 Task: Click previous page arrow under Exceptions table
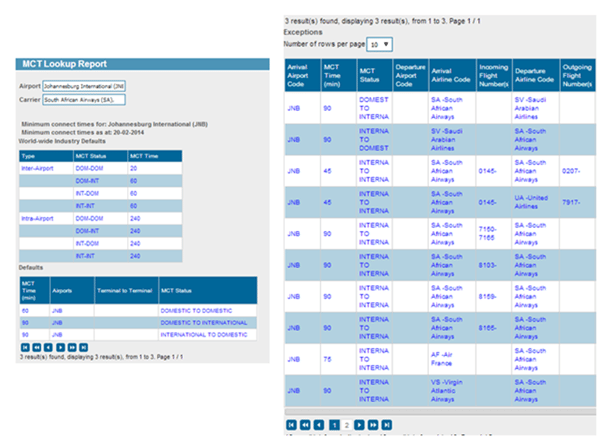coord(319,425)
